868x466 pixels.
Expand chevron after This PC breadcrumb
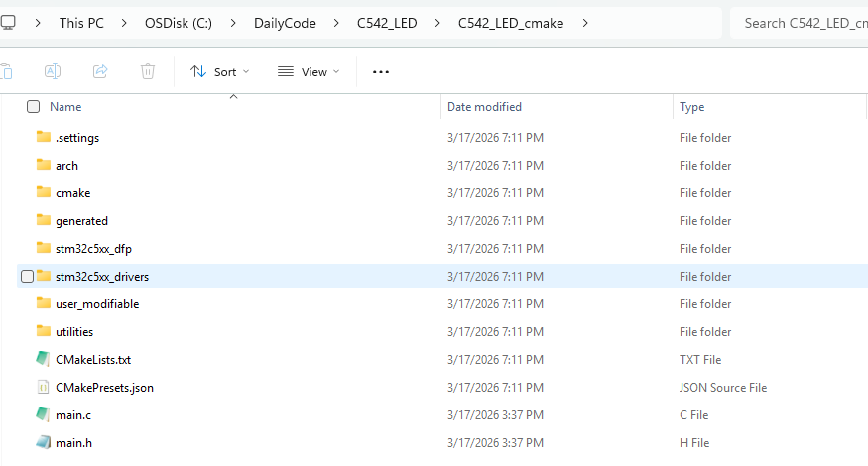pyautogui.click(x=124, y=23)
